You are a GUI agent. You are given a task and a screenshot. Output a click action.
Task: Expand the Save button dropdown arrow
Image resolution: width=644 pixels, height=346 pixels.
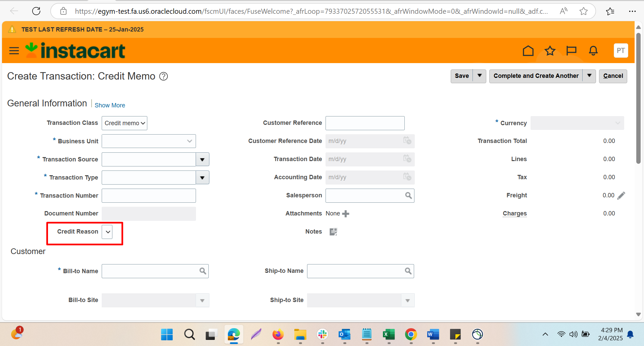pyautogui.click(x=479, y=76)
